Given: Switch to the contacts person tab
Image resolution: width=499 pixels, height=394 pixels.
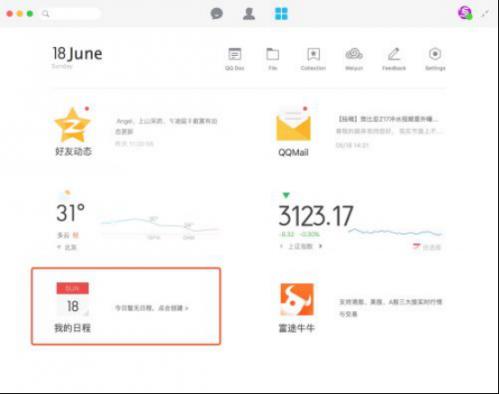Looking at the screenshot, I should click(249, 14).
